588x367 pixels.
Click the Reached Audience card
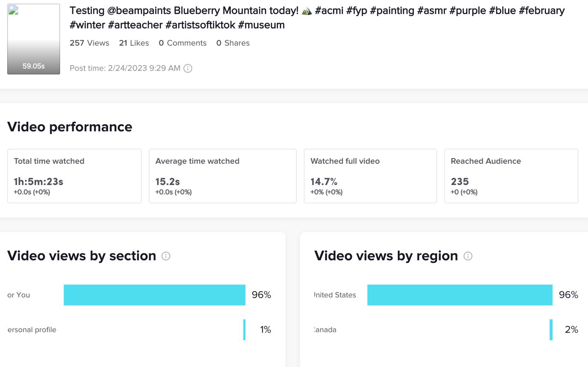pos(511,176)
